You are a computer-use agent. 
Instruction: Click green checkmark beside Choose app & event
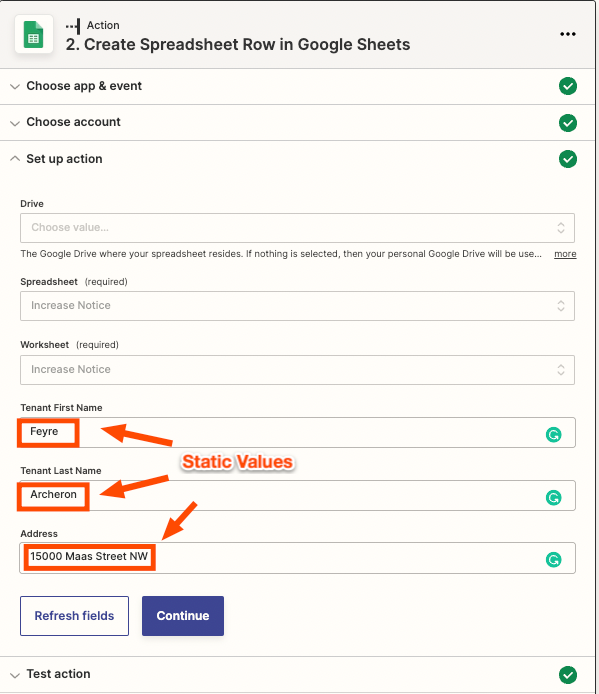[x=568, y=86]
